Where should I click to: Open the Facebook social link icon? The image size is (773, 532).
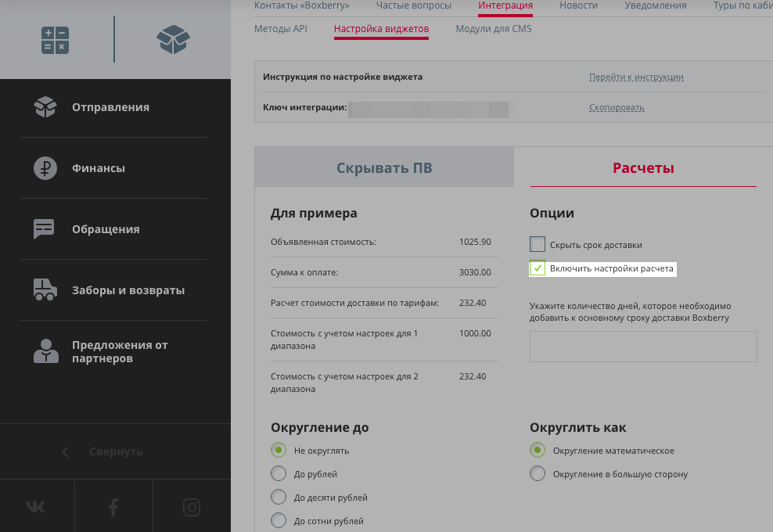pos(113,507)
